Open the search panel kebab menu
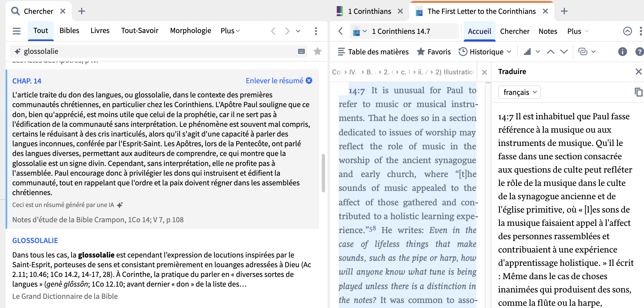The image size is (644, 308). tap(316, 31)
